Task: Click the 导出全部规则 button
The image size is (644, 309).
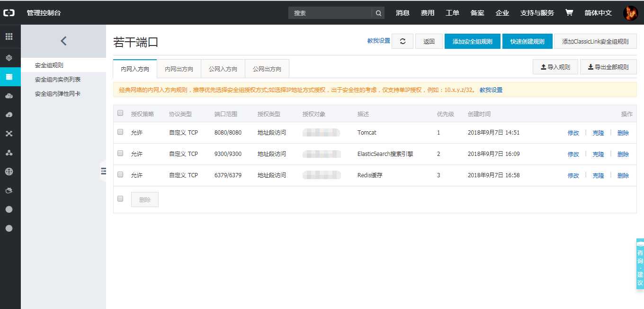Action: (x=608, y=67)
